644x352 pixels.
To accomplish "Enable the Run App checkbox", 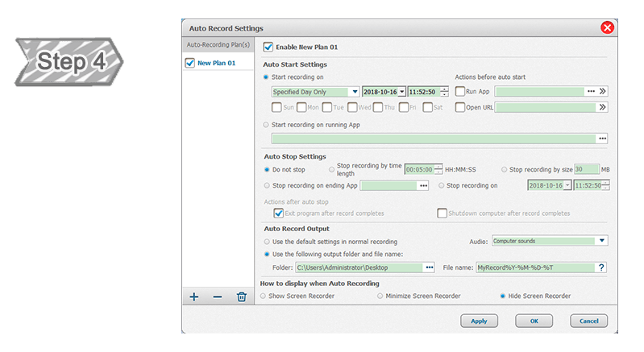I will click(x=460, y=92).
